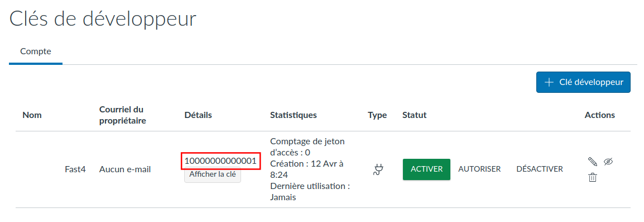Screen dimensions: 644x222
Task: Delete the Fast4 developer key via trash icon
Action: 592,177
